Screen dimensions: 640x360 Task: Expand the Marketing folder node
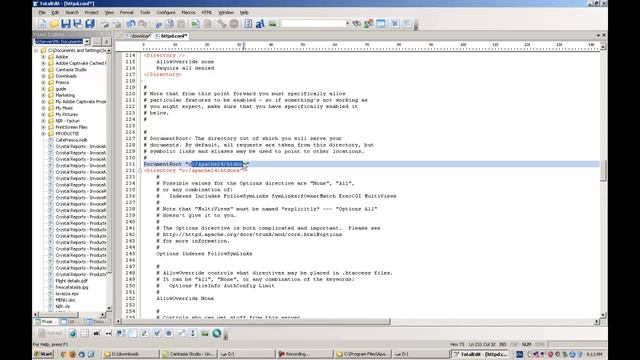coord(43,95)
